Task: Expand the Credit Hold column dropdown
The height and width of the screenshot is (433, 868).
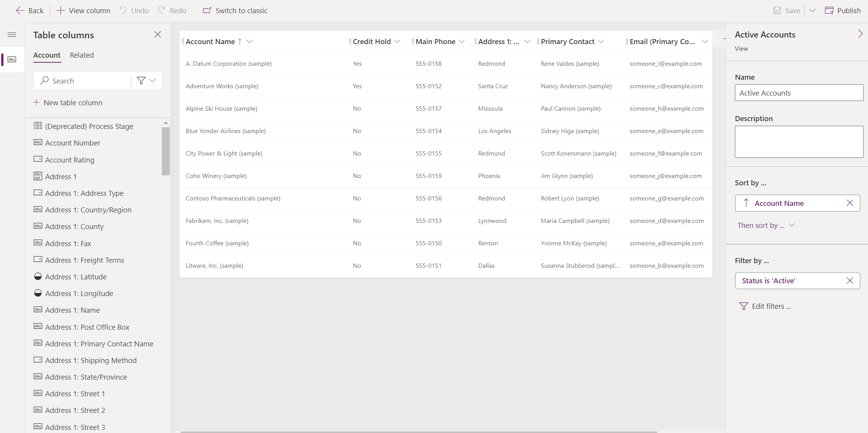Action: pos(398,41)
